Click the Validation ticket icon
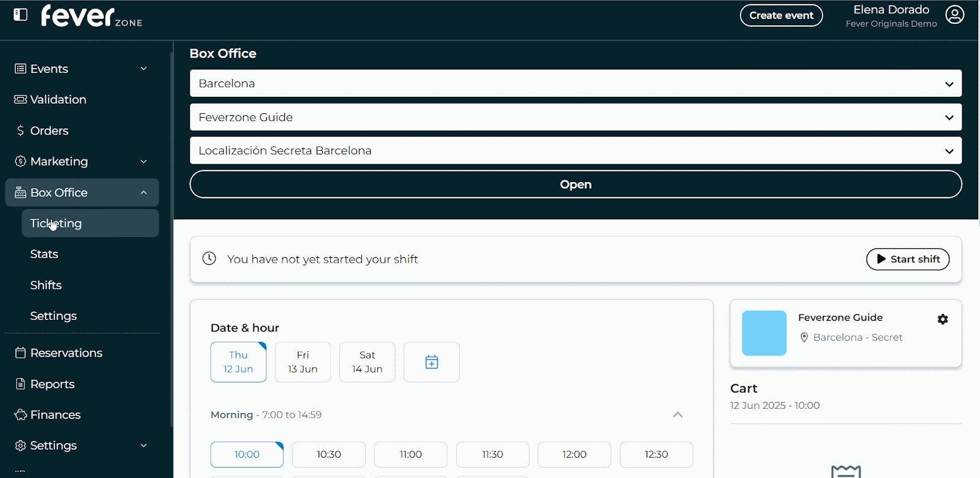This screenshot has width=980, height=478. (20, 99)
